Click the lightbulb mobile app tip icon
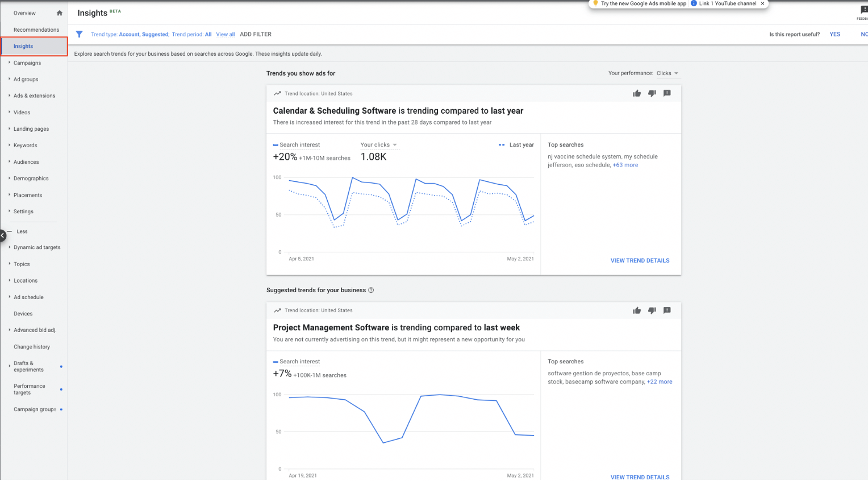 [595, 3]
